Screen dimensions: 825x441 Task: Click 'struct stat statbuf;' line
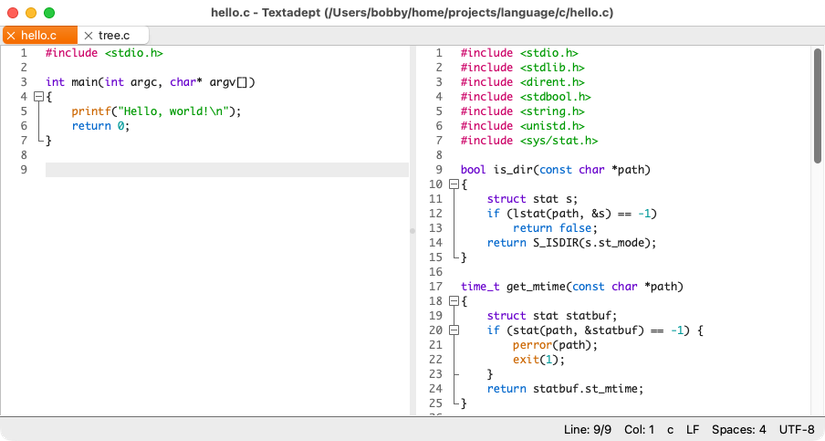click(x=552, y=316)
